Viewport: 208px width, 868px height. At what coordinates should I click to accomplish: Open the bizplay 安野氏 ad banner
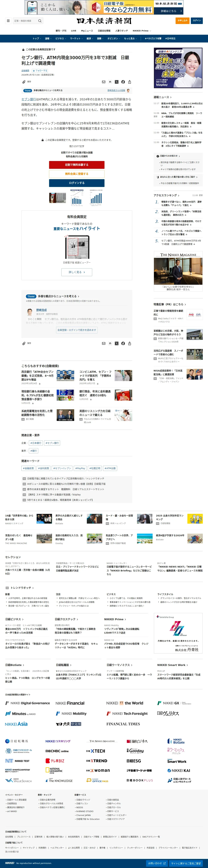point(178,68)
